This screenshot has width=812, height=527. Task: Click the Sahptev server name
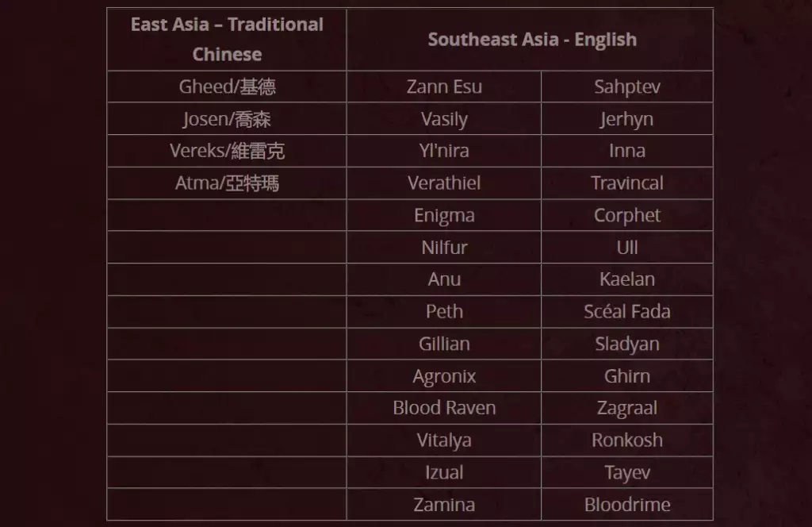627,87
